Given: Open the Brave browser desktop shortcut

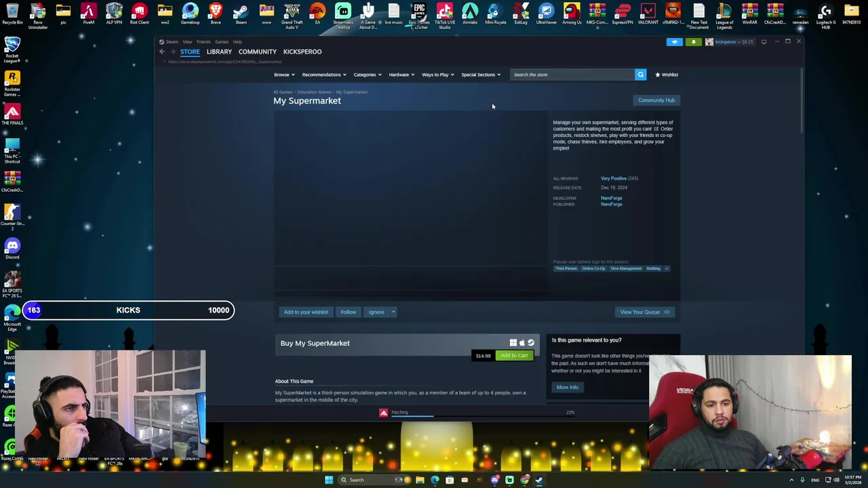Looking at the screenshot, I should (x=216, y=14).
